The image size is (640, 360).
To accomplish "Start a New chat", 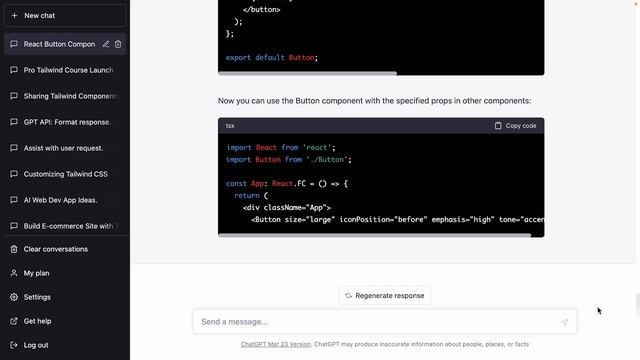I will (x=65, y=16).
